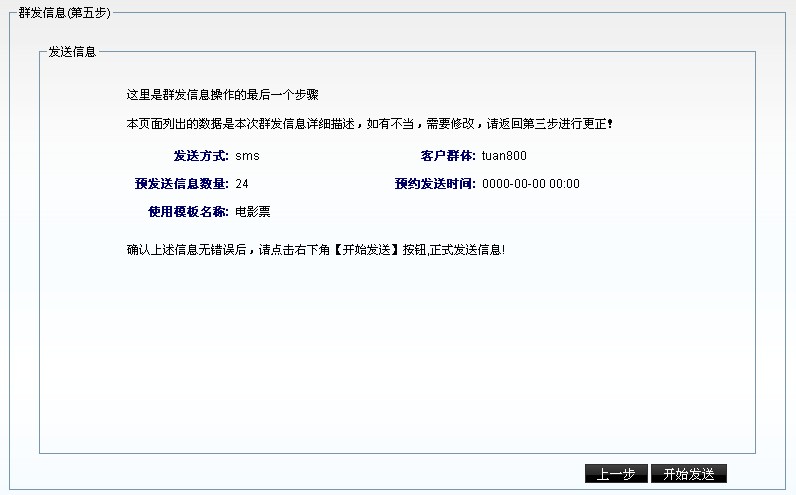Click the 预约发送时间 label

(x=435, y=184)
